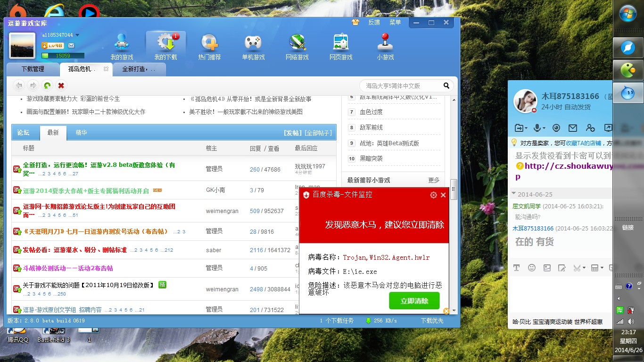The image size is (644, 362).
Task: Click the green experience bar 15059
Action: (63, 56)
